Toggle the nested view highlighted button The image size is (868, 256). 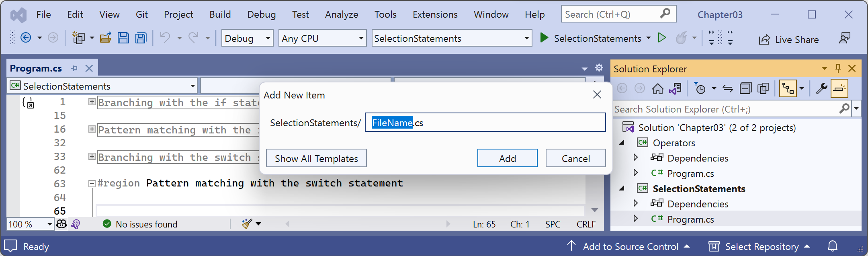[x=788, y=88]
